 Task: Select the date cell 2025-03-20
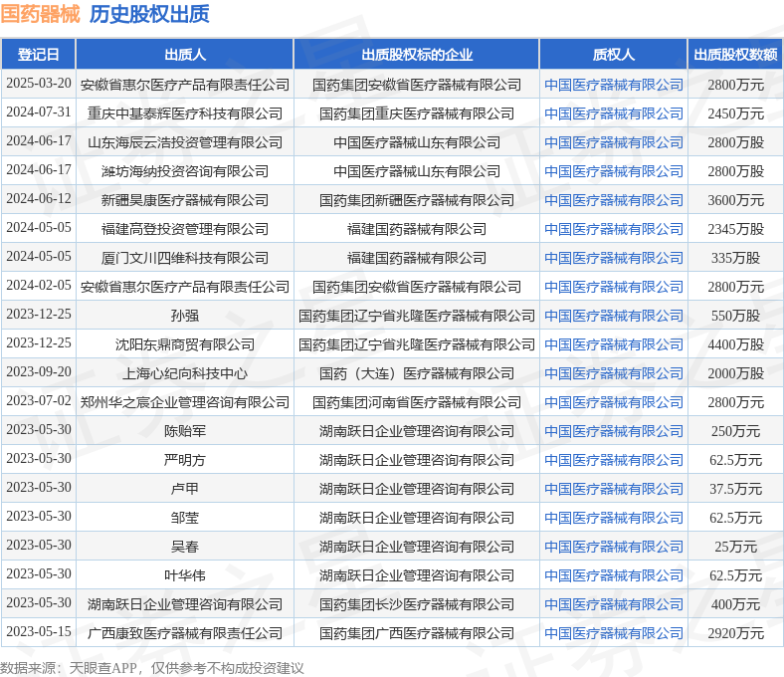(x=39, y=83)
